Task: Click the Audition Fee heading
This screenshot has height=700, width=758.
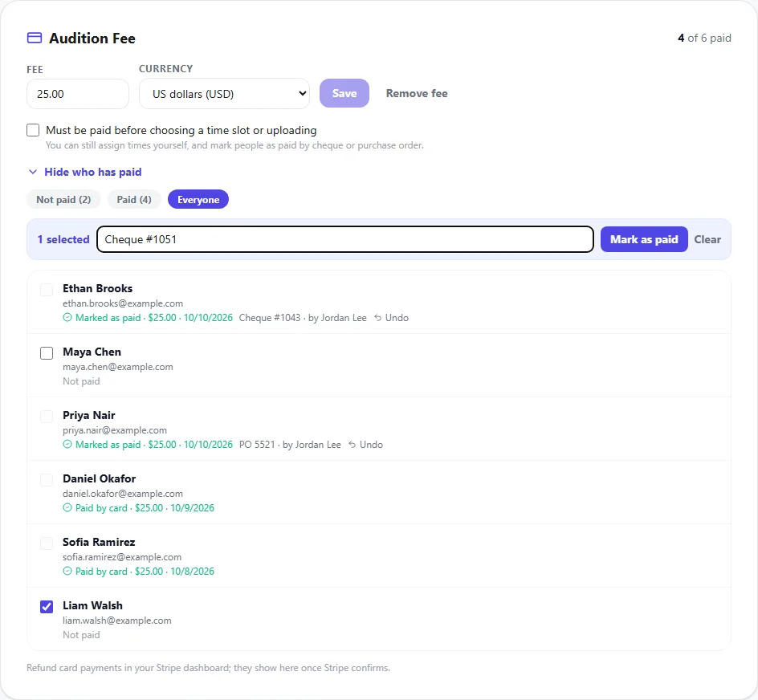Action: coord(92,39)
